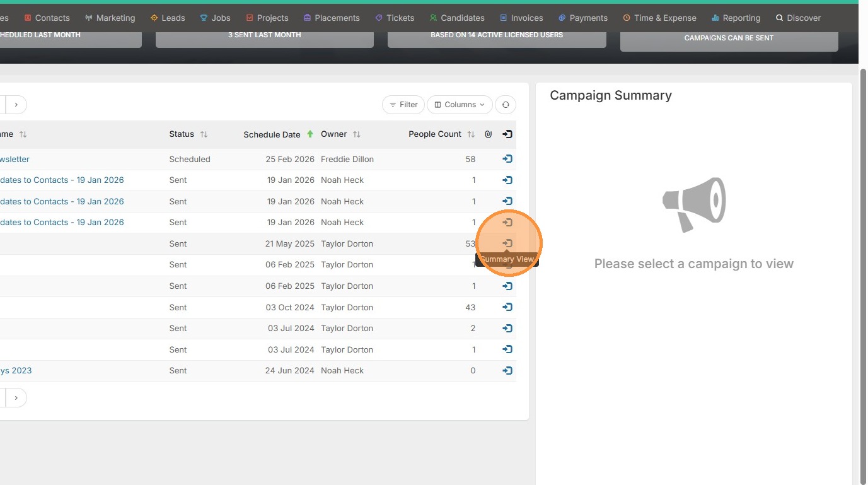Open the Tickets menu
This screenshot has width=868, height=485.
coord(395,18)
